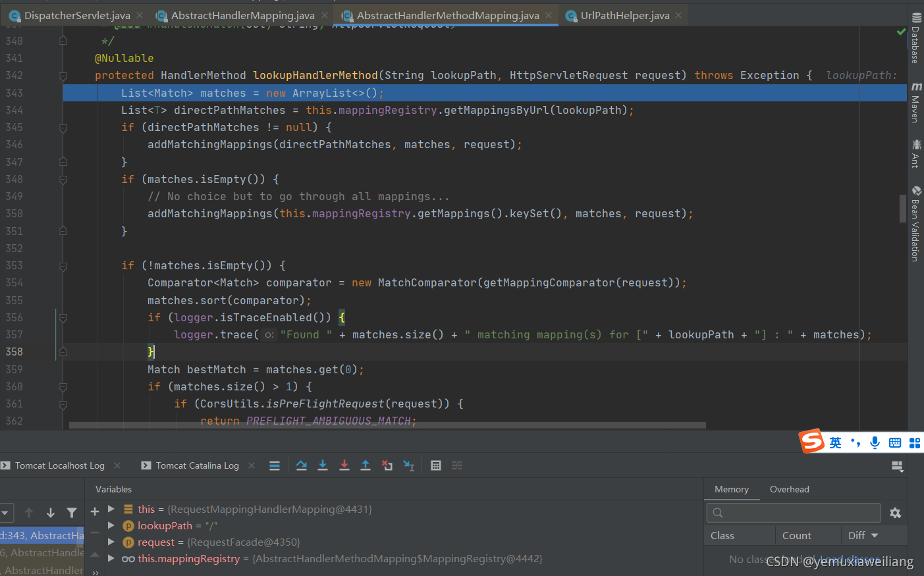Screen dimensions: 924x576
Task: Click the editor vertical scrollbar thumb
Action: click(x=903, y=209)
